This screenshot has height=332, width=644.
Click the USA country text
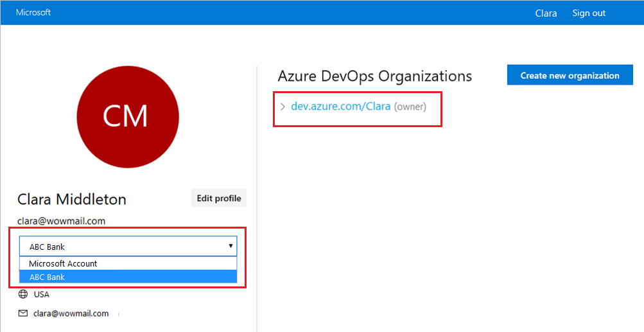click(x=42, y=295)
